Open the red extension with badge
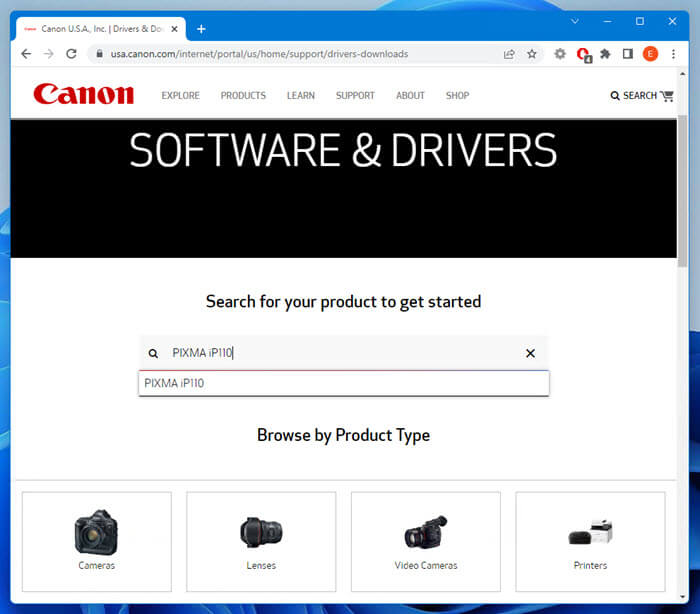The width and height of the screenshot is (700, 614). click(x=583, y=55)
